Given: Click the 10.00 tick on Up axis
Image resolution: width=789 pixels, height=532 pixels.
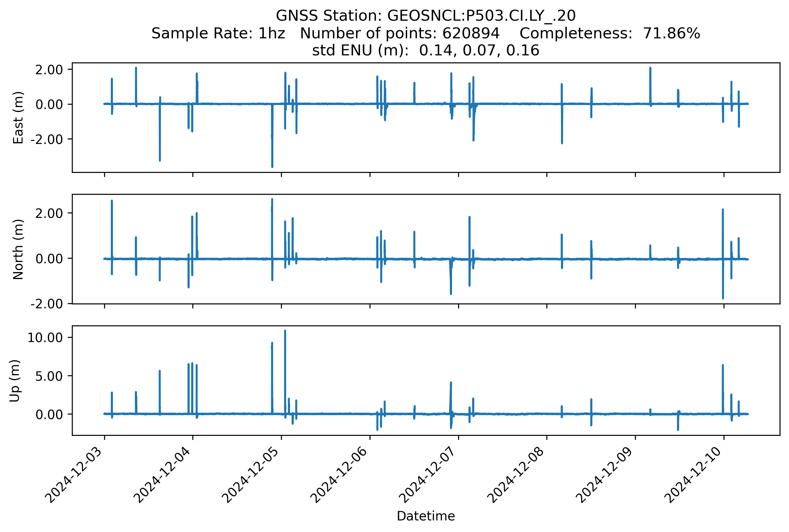Looking at the screenshot, I should point(45,338).
